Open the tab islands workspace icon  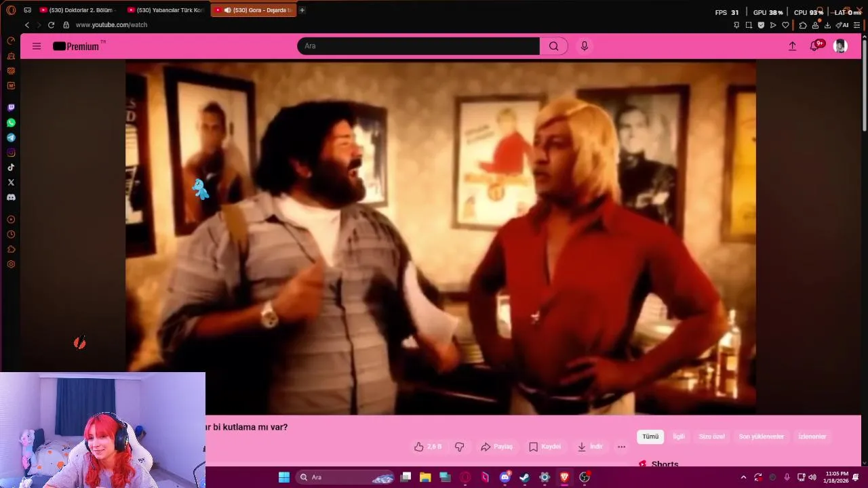(x=27, y=10)
